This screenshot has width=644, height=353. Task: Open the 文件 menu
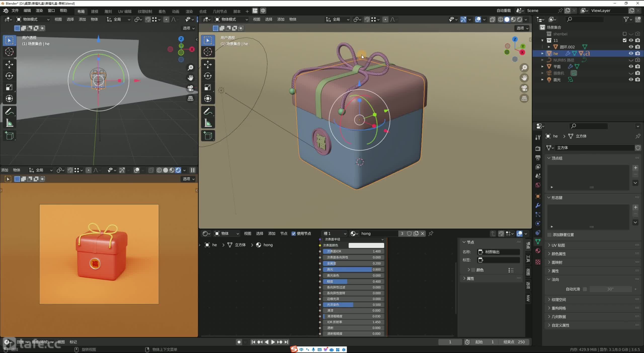[15, 11]
